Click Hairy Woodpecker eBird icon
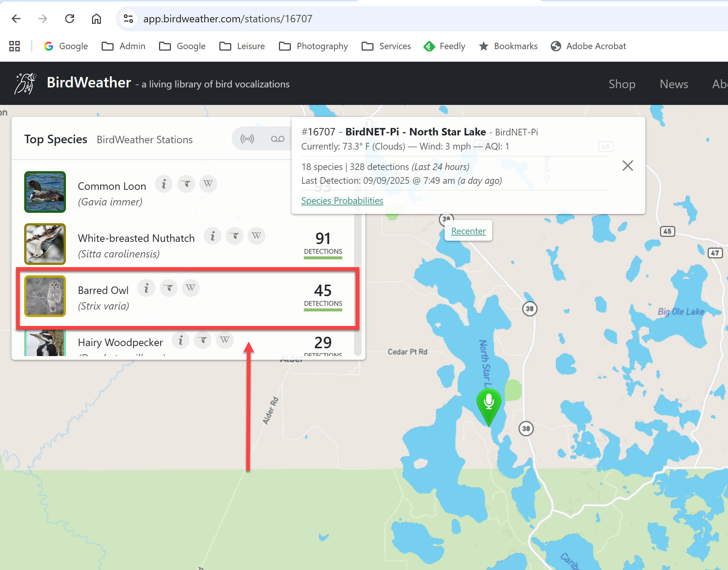The width and height of the screenshot is (728, 570). coord(203,340)
